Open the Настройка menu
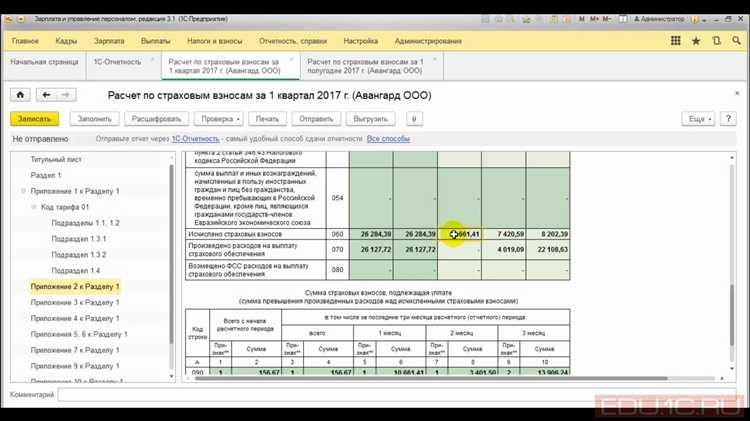 point(361,41)
